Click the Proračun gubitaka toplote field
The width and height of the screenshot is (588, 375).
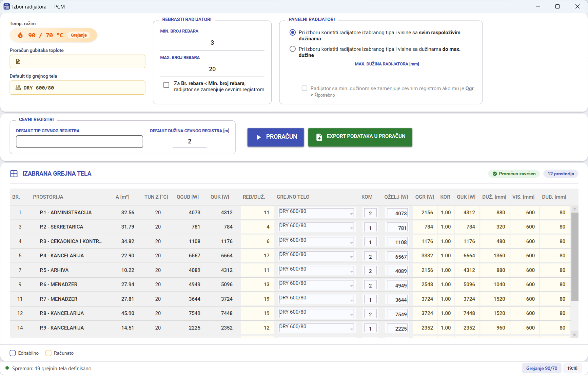[x=77, y=61]
